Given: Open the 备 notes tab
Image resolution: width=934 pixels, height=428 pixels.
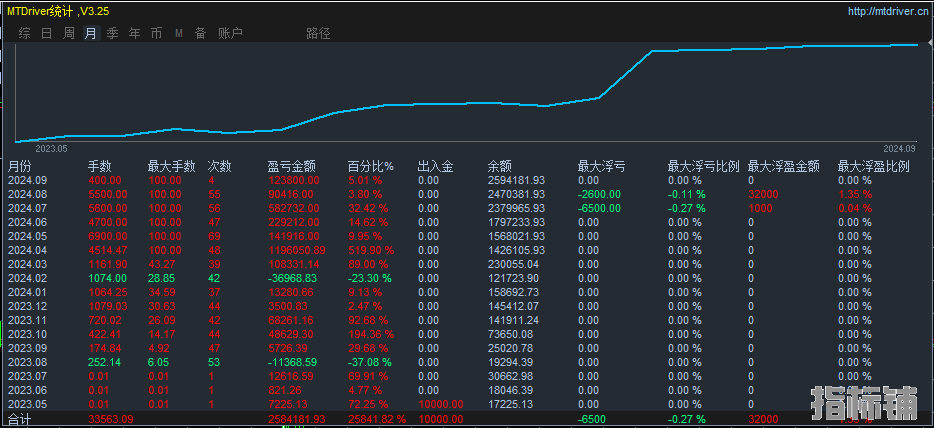Looking at the screenshot, I should (200, 33).
